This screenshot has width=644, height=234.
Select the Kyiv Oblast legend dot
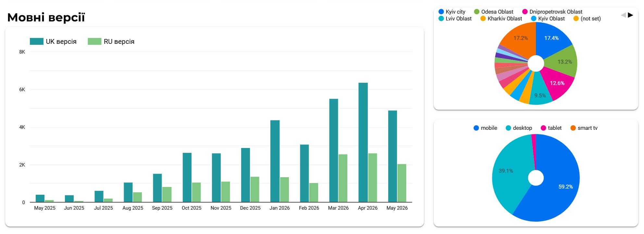click(534, 18)
